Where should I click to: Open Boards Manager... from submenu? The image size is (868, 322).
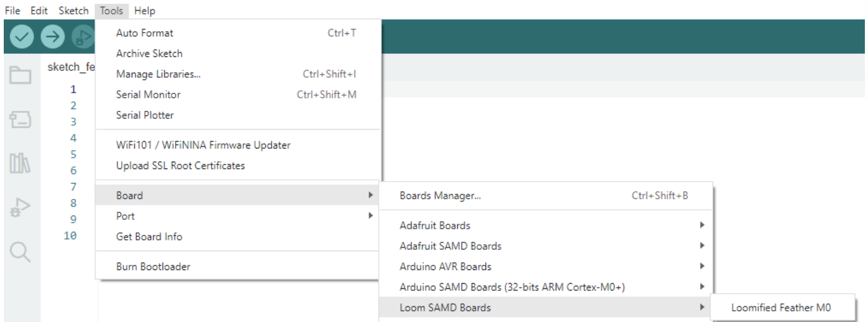[x=546, y=195]
